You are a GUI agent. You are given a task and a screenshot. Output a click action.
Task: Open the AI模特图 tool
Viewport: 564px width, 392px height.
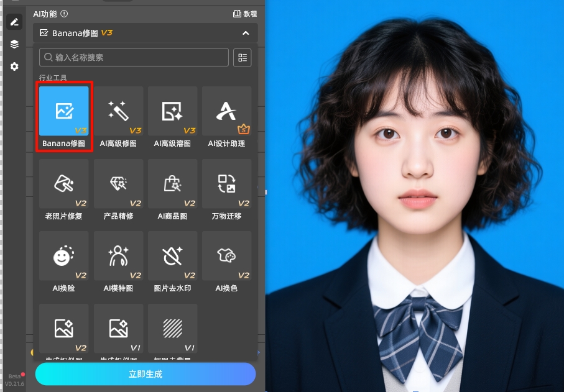(x=118, y=257)
